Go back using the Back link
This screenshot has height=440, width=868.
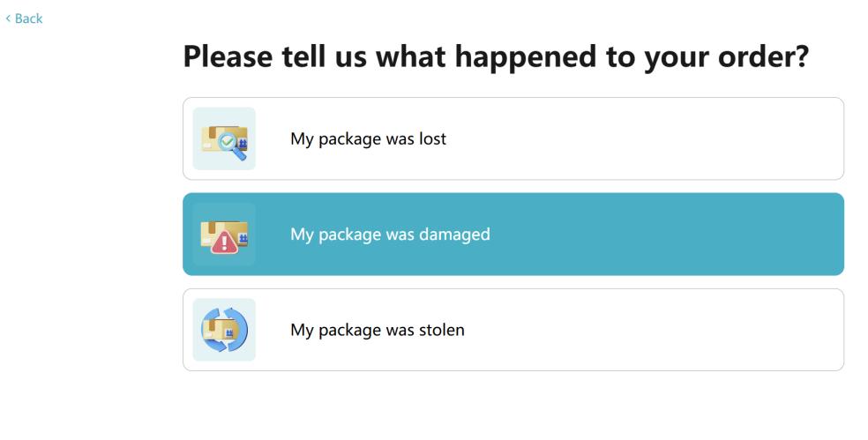pos(24,19)
